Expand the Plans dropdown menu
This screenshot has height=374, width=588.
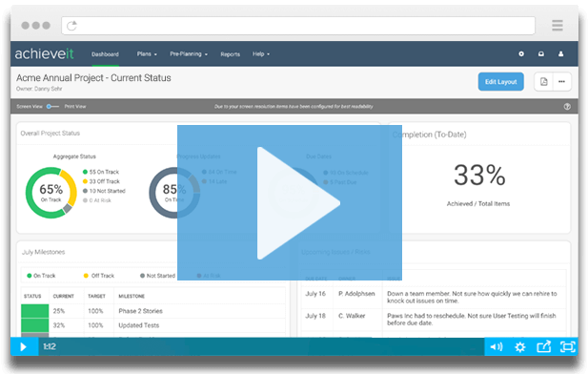click(147, 54)
